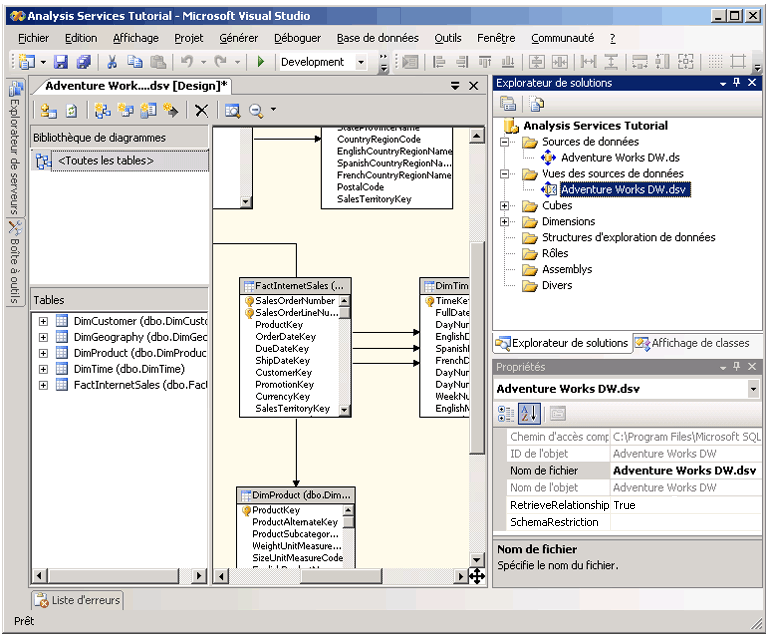Open the Projet menu
The width and height of the screenshot is (766, 636).
pos(189,38)
